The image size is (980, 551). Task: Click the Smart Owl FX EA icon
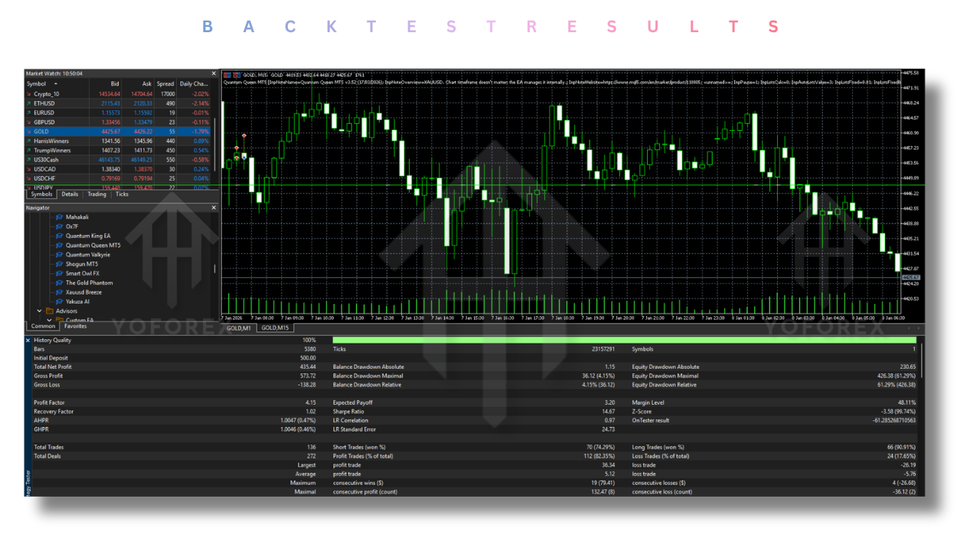pyautogui.click(x=60, y=273)
